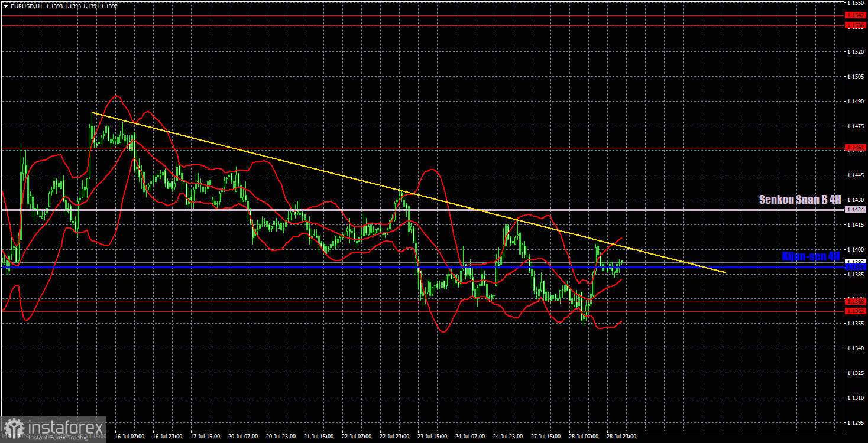The width and height of the screenshot is (868, 443).
Task: Click the pink 1.1424 price tag
Action: pos(855,210)
